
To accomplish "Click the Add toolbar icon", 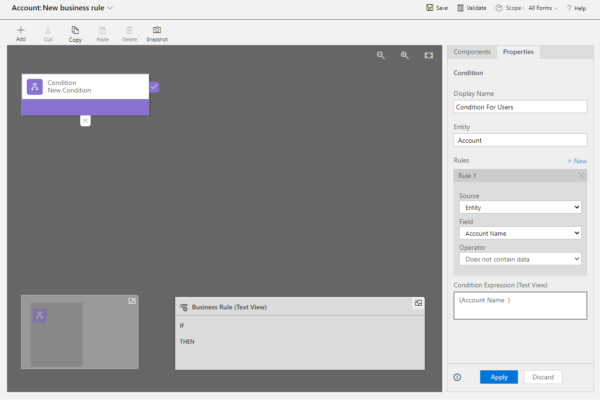I will click(21, 34).
